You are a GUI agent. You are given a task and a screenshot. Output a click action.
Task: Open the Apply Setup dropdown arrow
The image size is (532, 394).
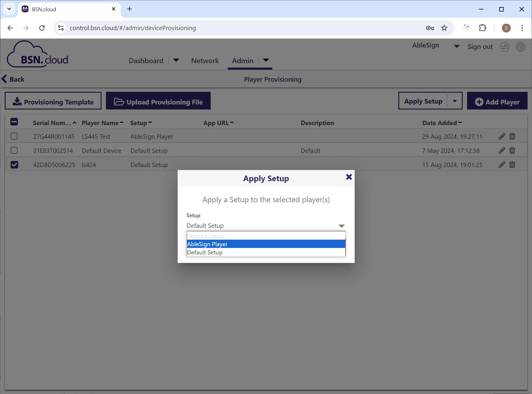(455, 101)
